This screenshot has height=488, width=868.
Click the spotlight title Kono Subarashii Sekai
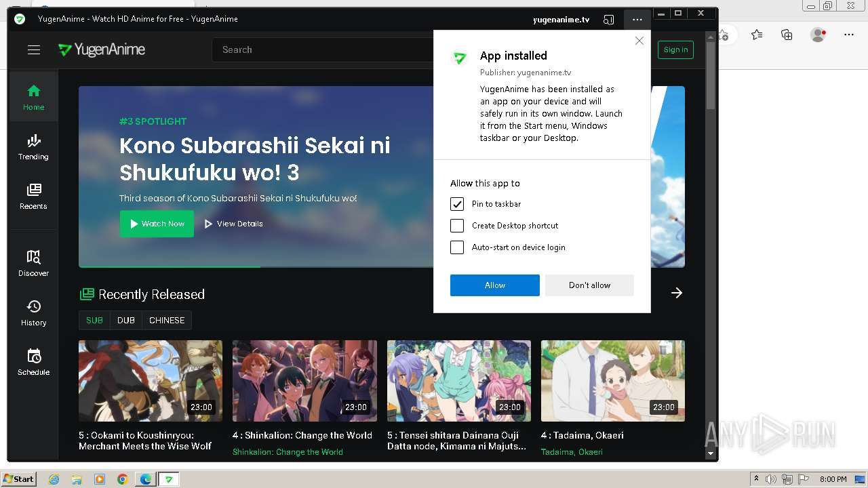(x=255, y=159)
